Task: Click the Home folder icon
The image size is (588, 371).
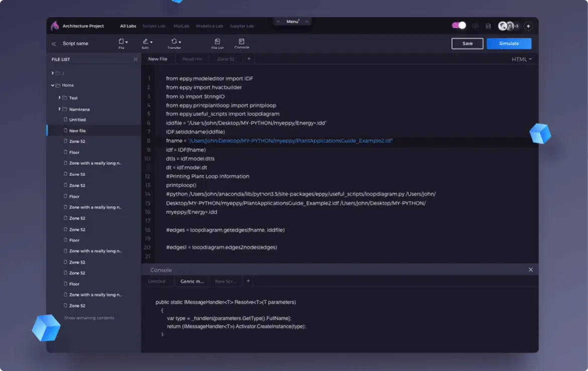Action: pos(58,85)
